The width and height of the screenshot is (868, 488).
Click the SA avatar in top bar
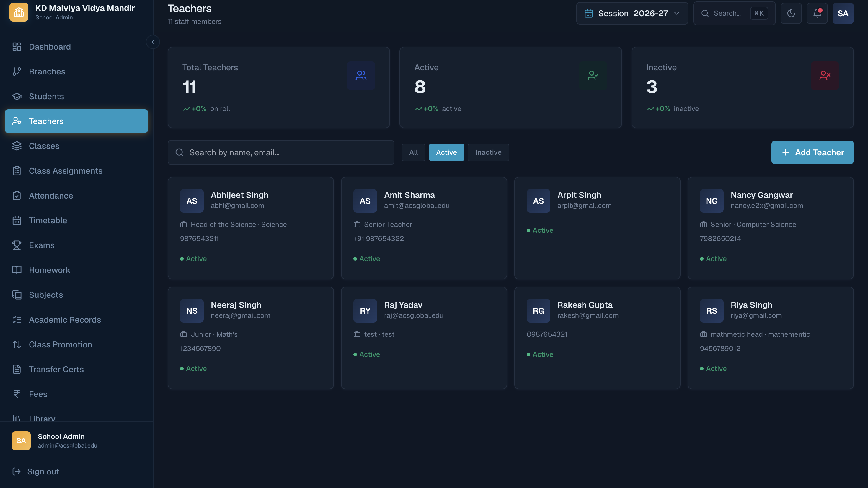pos(843,13)
